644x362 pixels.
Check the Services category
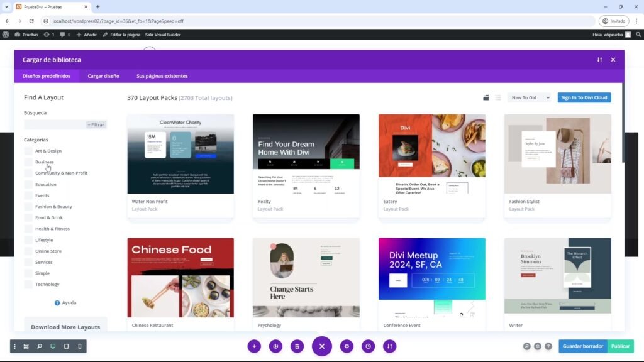click(28, 262)
